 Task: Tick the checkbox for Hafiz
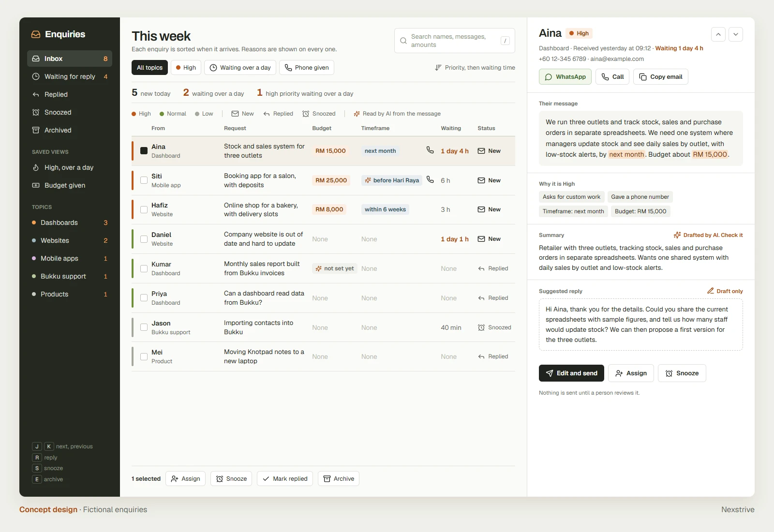pyautogui.click(x=144, y=209)
